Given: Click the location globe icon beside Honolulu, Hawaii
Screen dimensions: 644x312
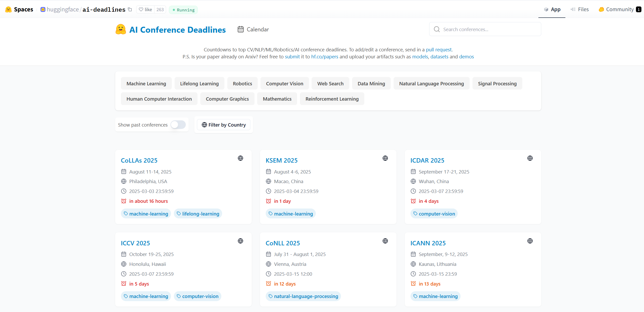Looking at the screenshot, I should tap(124, 264).
